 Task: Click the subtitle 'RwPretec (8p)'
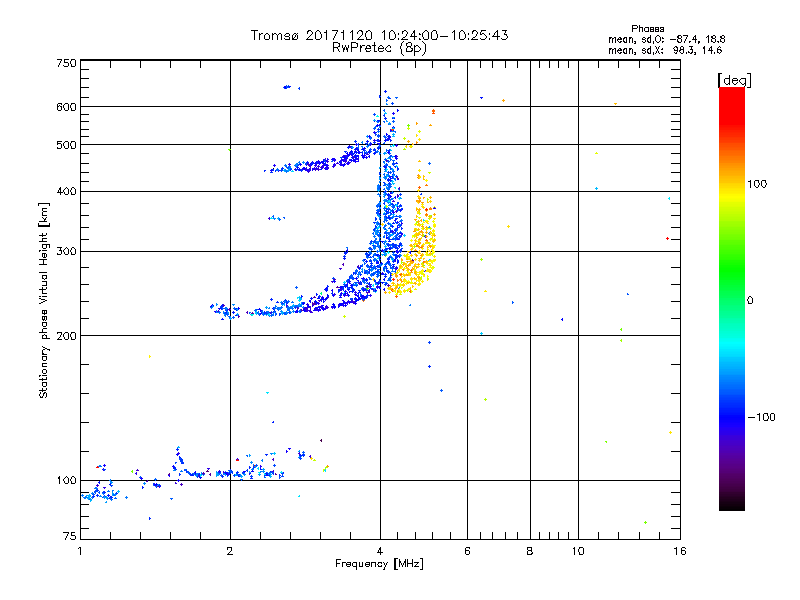click(379, 48)
